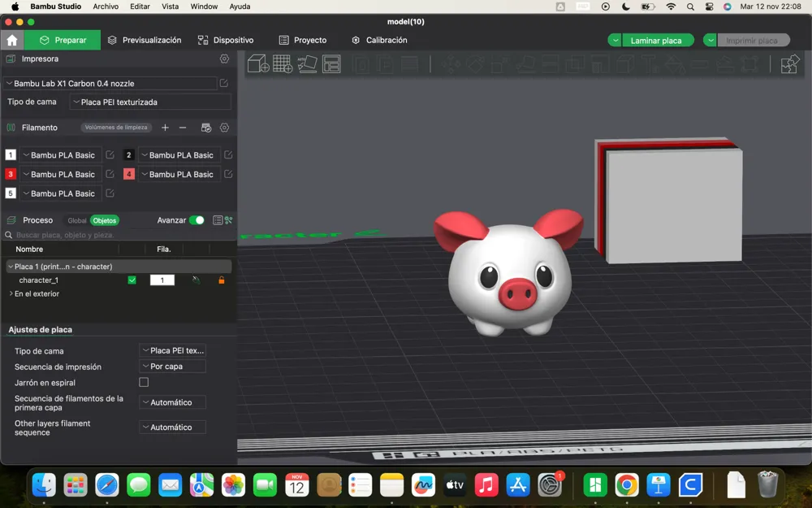The height and width of the screenshot is (508, 812).
Task: Open Google Chrome from the Dock
Action: 627,486
